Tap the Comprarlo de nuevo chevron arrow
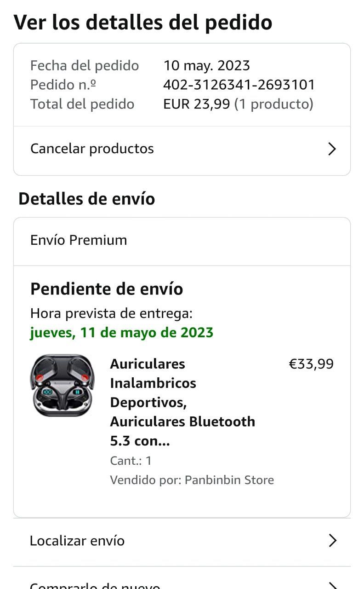Screen dimensions: 364x589 point(332,585)
